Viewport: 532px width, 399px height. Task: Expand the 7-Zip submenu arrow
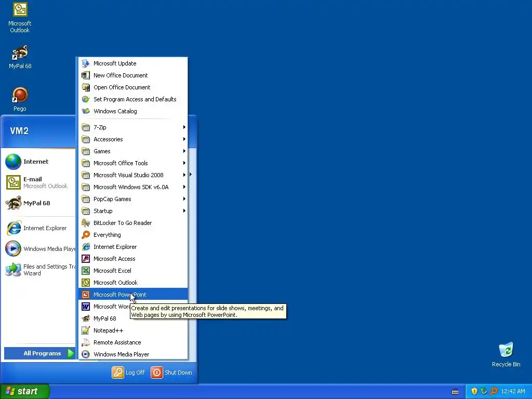[x=184, y=127]
